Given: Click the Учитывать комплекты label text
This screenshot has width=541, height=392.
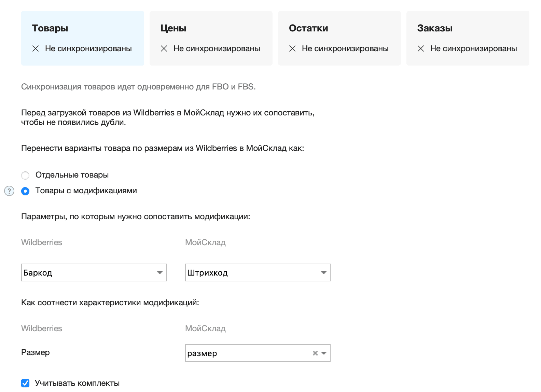Looking at the screenshot, I should click(77, 383).
